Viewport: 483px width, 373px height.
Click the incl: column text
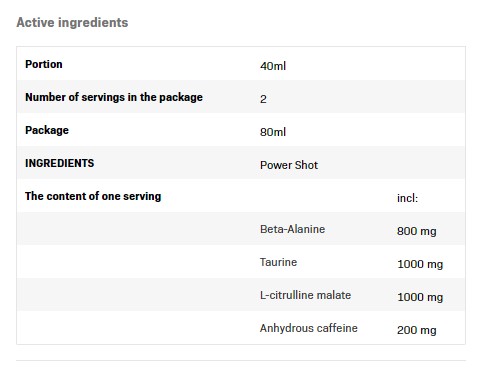click(407, 198)
